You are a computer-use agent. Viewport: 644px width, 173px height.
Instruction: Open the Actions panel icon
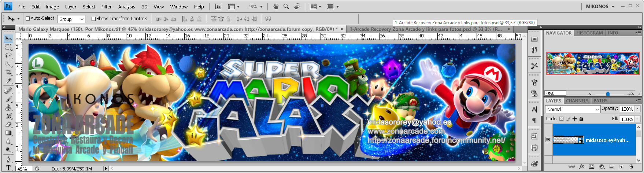click(534, 39)
